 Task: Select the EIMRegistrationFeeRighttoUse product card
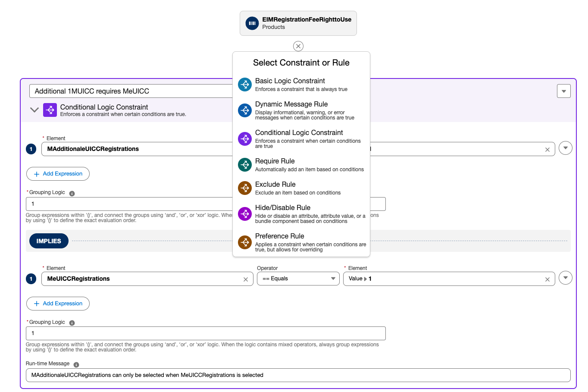[x=298, y=23]
